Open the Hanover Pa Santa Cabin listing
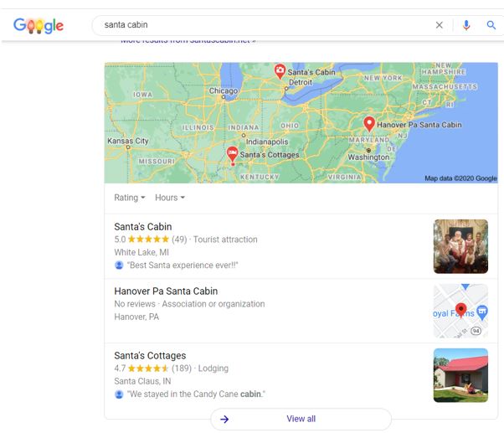The width and height of the screenshot is (504, 433). point(166,291)
